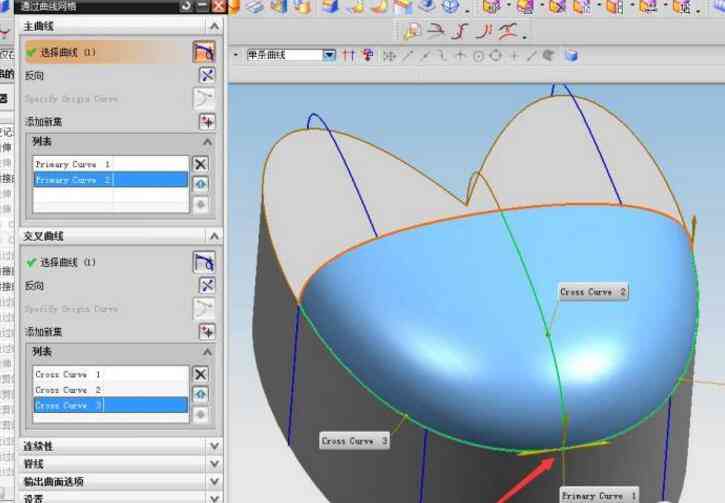Move Cross Curve 3 up in list
The image size is (725, 503).
(x=200, y=394)
